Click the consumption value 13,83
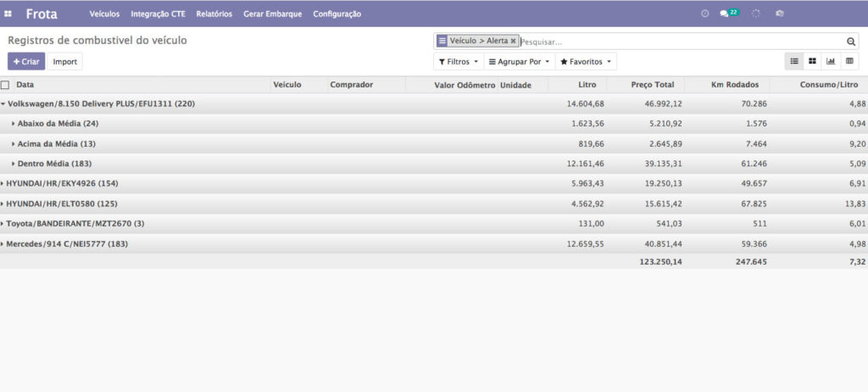Screen dimensions: 868x392 tap(855, 204)
